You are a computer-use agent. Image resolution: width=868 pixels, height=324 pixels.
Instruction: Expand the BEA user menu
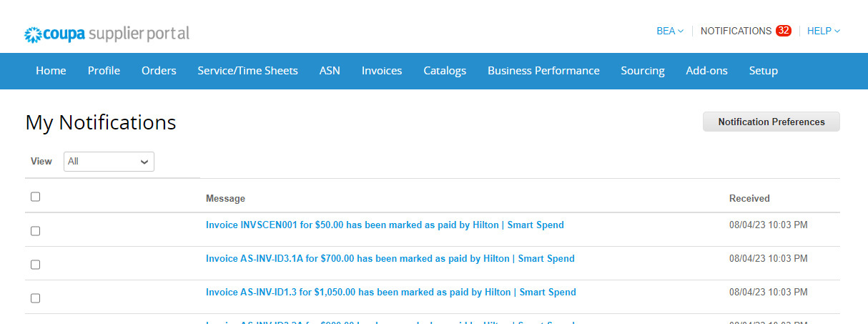click(x=669, y=31)
